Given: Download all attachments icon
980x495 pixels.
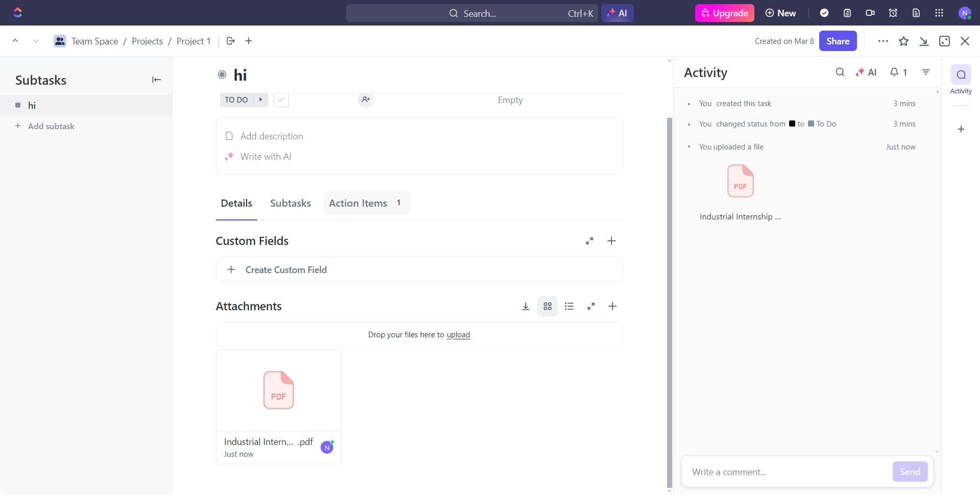Looking at the screenshot, I should coord(525,306).
